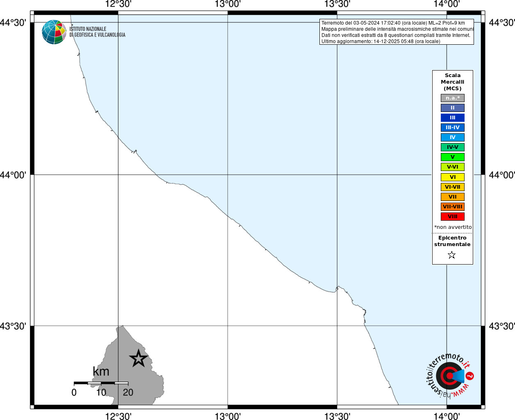Select the yellow VI legend swatch
Image resolution: width=515 pixels, height=420 pixels.
[x=453, y=177]
